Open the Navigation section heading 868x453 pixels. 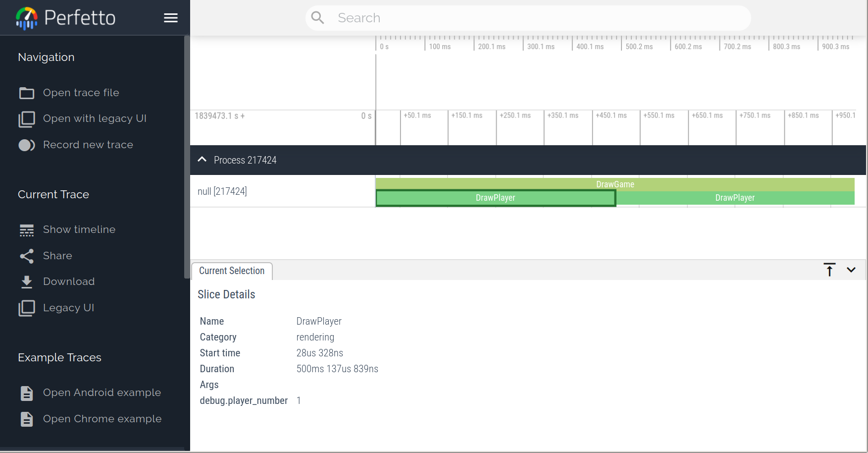[46, 57]
